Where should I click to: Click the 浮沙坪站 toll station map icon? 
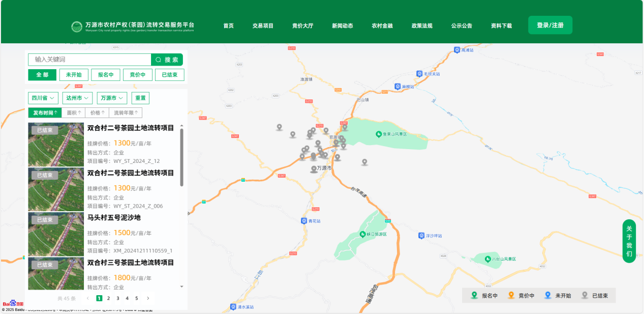tap(421, 236)
